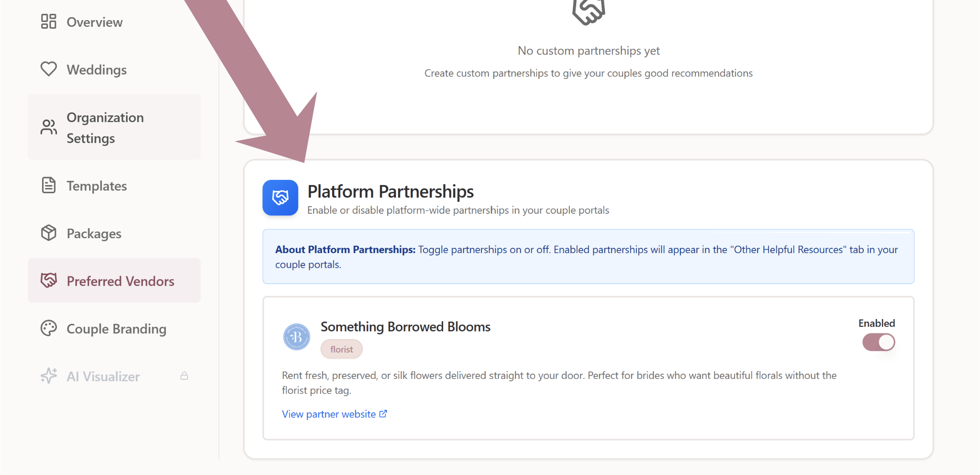Disable the Something Borrowed Blooms toggle
The image size is (980, 475).
tap(879, 342)
